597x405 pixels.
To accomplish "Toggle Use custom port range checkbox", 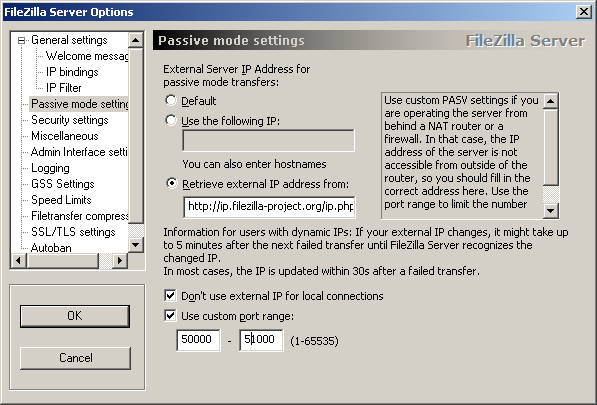I will [x=170, y=316].
